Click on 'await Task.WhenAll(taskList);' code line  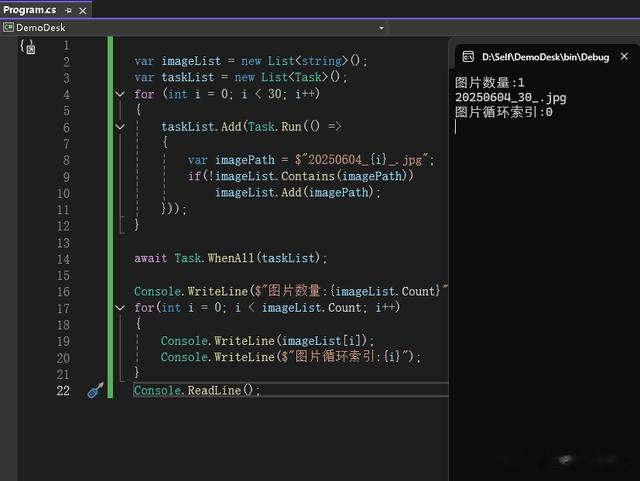pyautogui.click(x=231, y=258)
